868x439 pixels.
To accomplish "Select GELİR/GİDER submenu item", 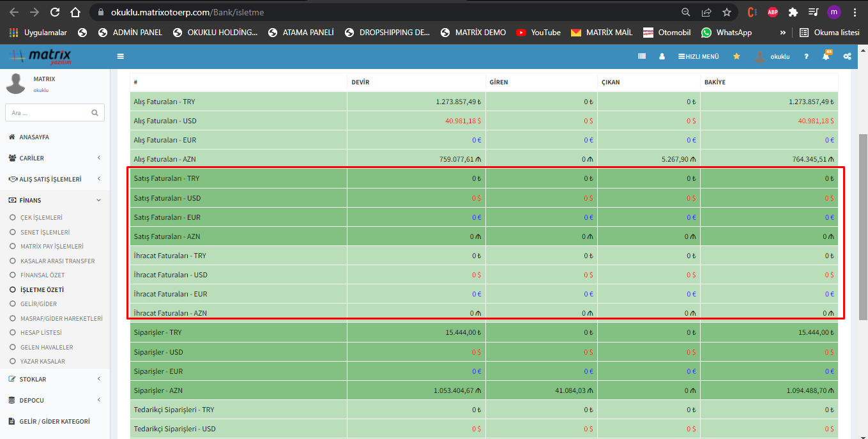I will pyautogui.click(x=38, y=304).
